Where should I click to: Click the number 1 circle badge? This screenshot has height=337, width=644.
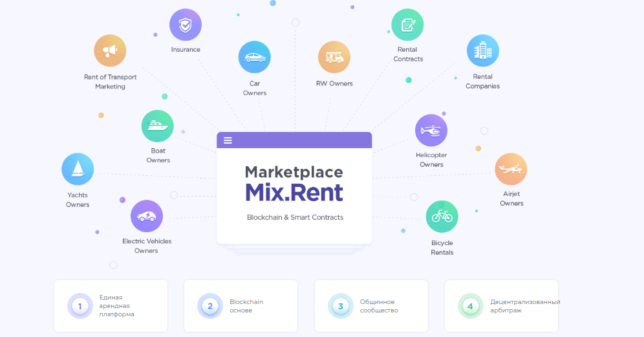[x=80, y=306]
